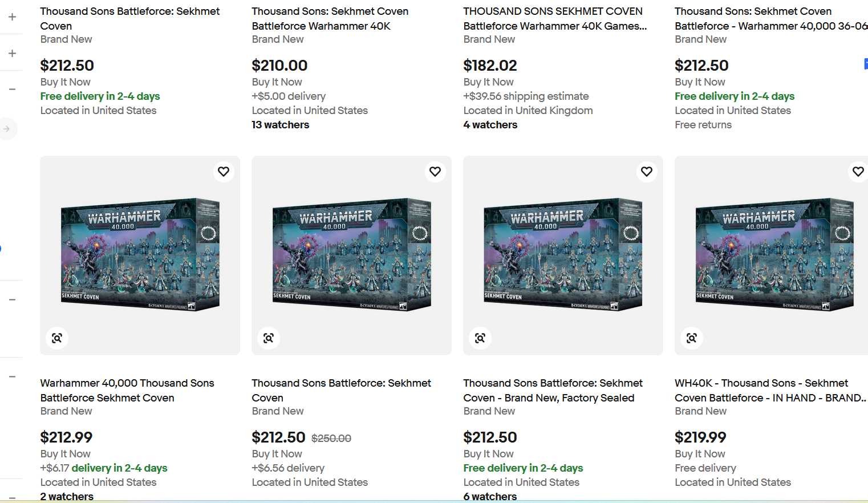
Task: Toggle watchlist heart on Factory Sealed listing
Action: [x=647, y=172]
